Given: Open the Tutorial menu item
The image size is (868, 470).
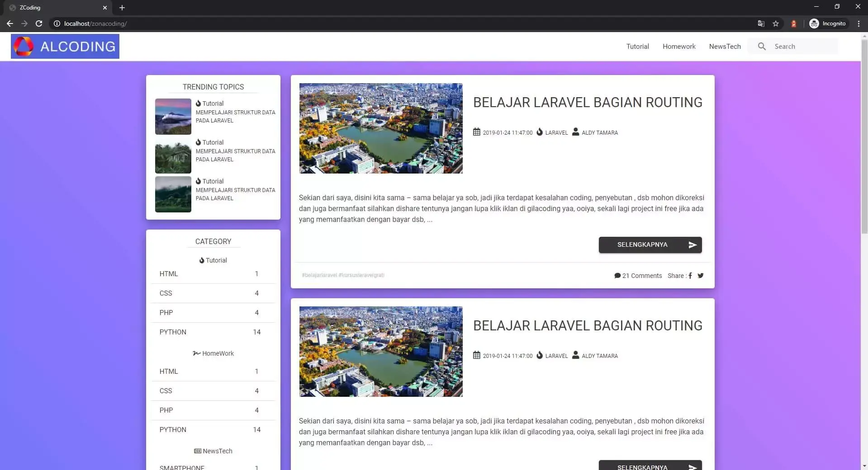Looking at the screenshot, I should (x=637, y=47).
